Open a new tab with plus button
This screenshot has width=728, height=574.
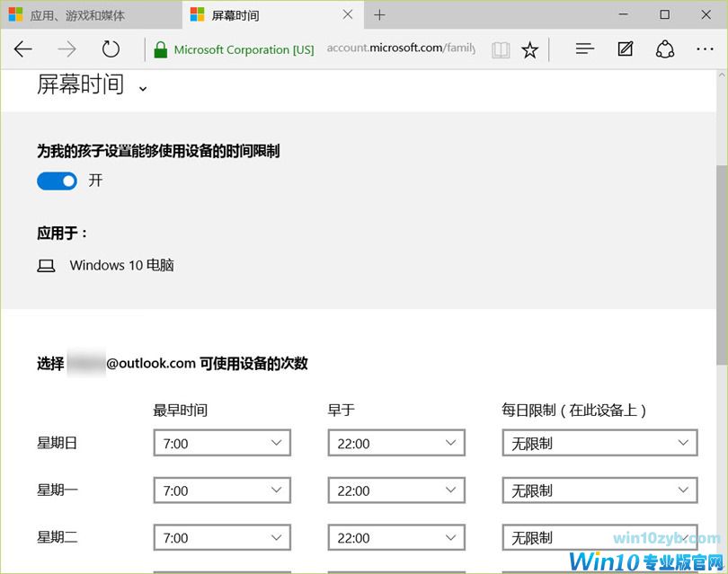pos(379,15)
